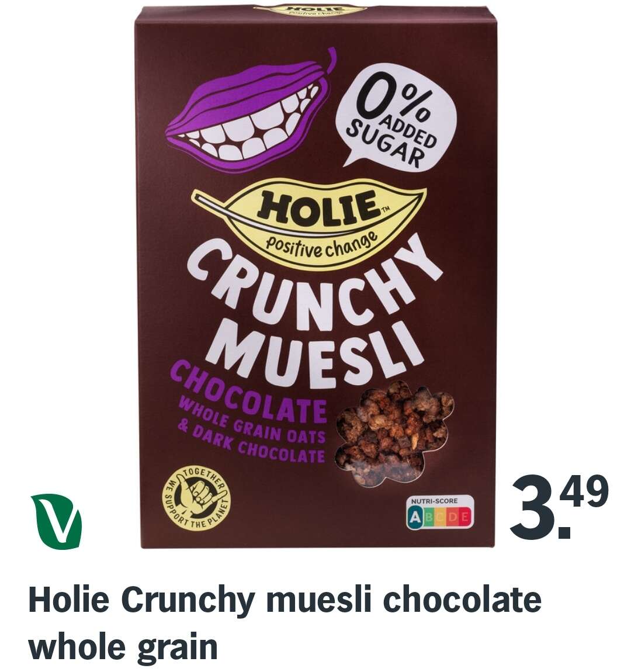Click the muesli box product image
The height and width of the screenshot is (672, 631).
coord(315,274)
